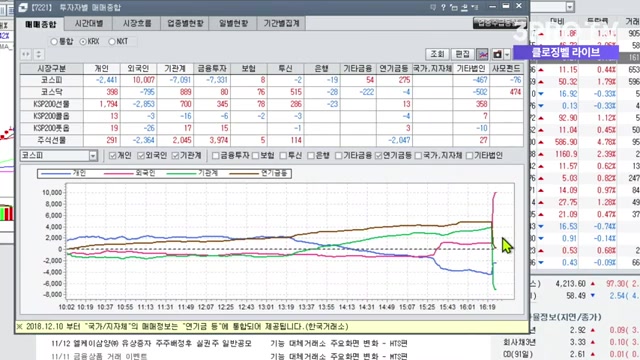Open the 대체거래소 주요화면 변화 - HTS편 link
Viewport: 640px width, 360px height.
(339, 344)
